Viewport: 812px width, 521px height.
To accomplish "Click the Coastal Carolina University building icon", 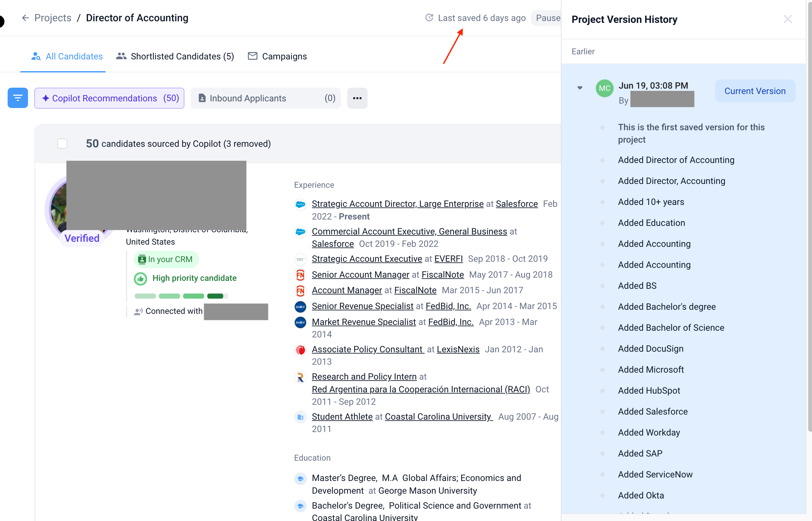I will click(300, 417).
